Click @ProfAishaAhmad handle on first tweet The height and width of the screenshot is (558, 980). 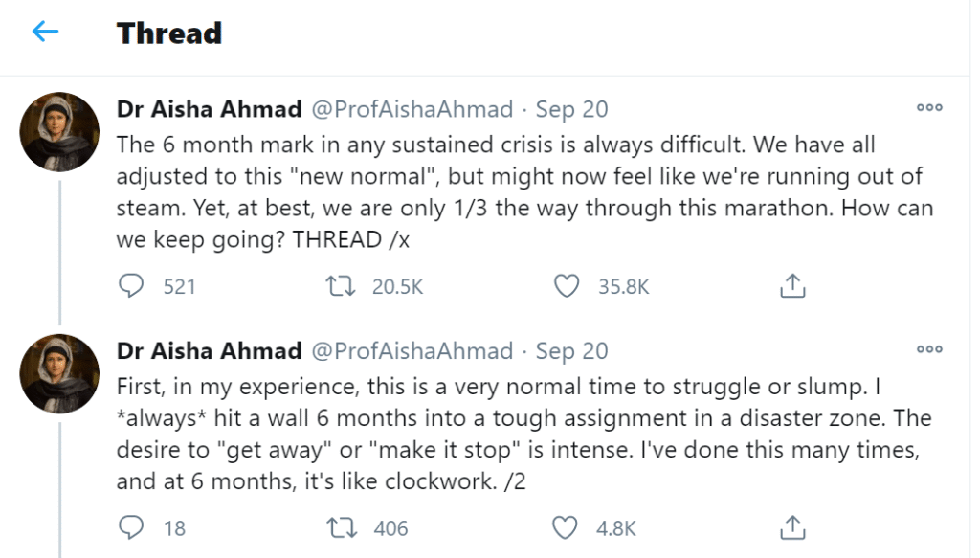click(413, 109)
